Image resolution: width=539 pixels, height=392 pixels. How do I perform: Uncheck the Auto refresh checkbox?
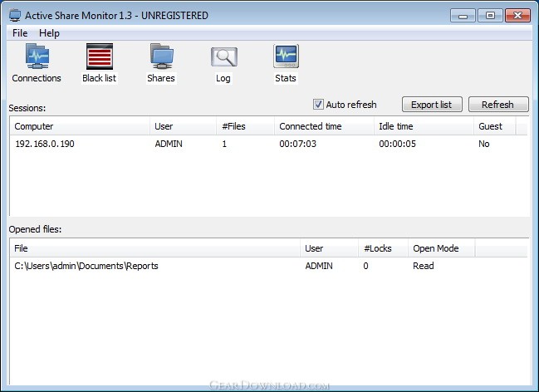[x=318, y=104]
